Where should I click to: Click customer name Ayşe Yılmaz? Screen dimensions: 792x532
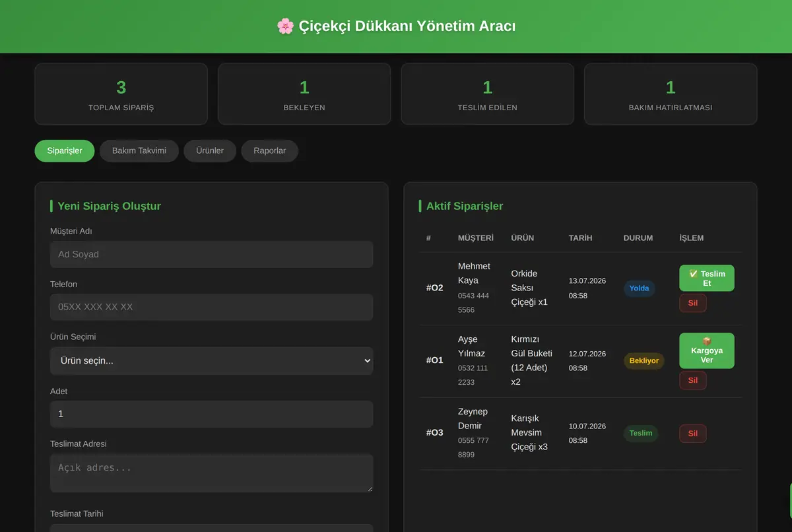[x=471, y=346]
